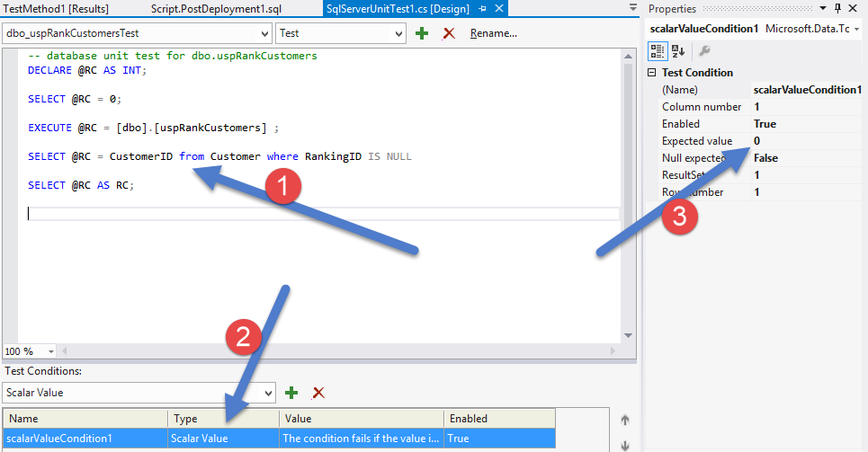Click the Value column header

pos(362,419)
